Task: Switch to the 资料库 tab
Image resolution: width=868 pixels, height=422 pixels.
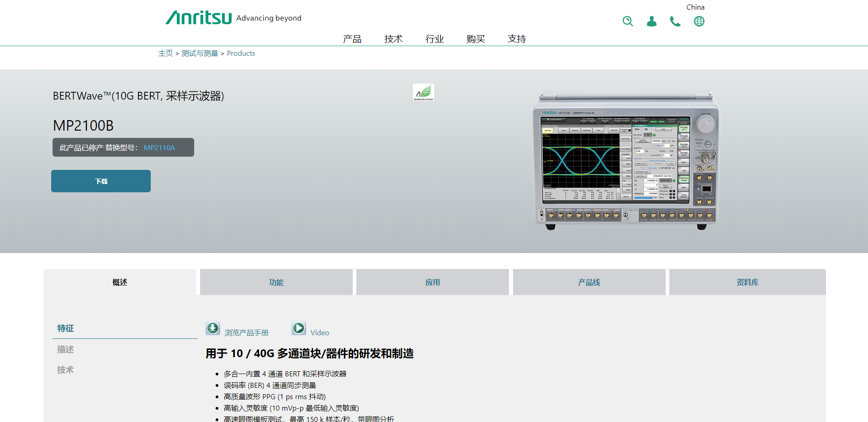Action: pos(747,282)
